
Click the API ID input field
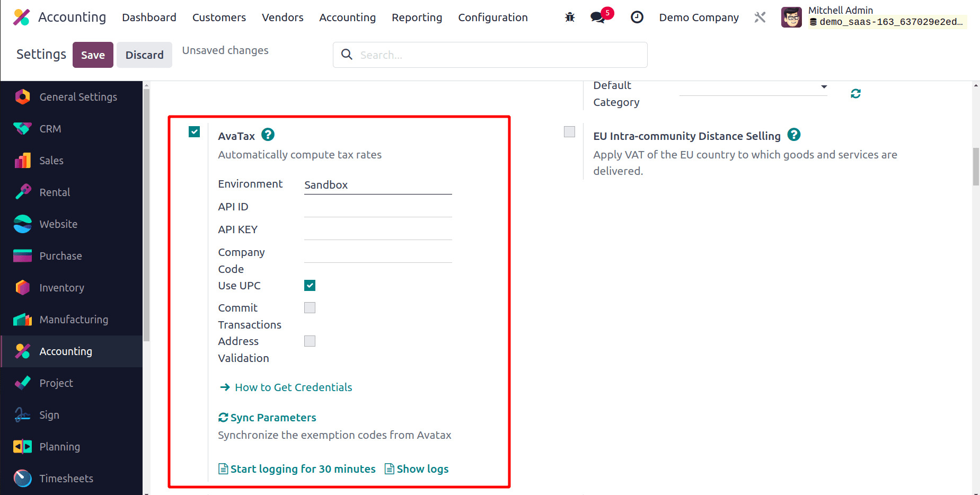click(377, 208)
